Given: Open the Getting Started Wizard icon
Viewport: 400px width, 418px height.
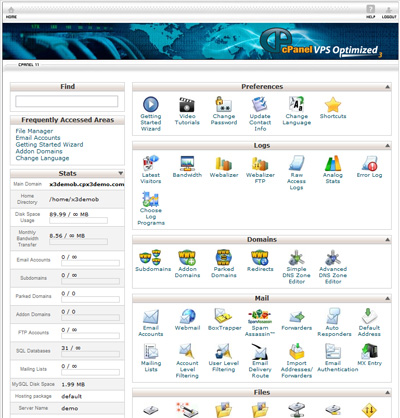Looking at the screenshot, I should tap(151, 104).
